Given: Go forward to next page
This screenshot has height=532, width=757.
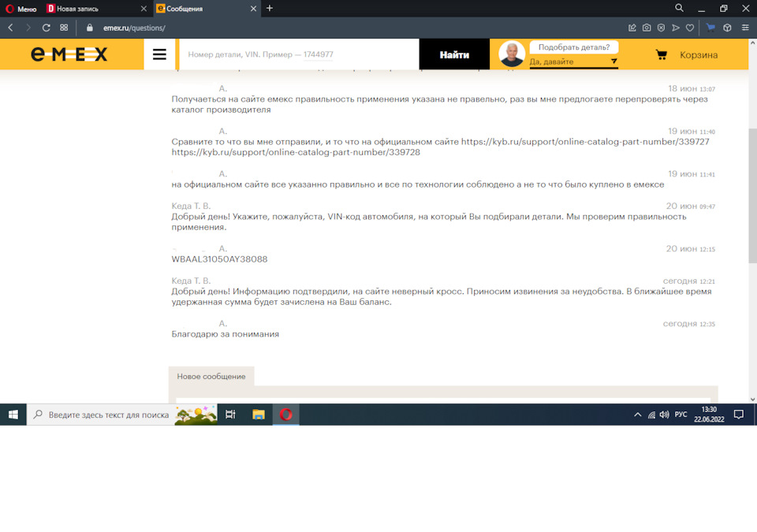Looking at the screenshot, I should click(x=28, y=28).
